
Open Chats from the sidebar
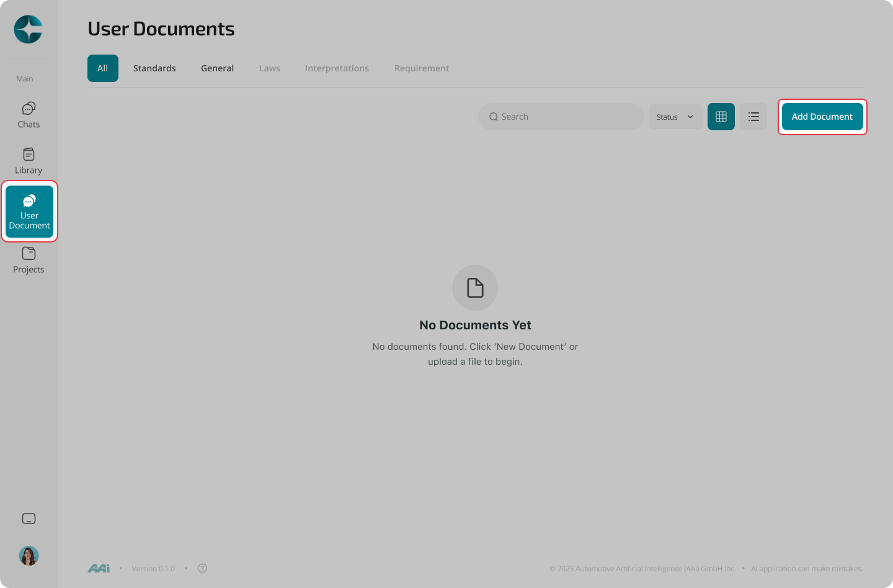[x=29, y=115]
